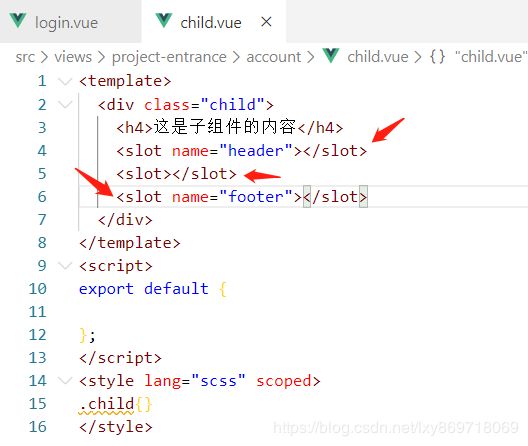Click the closing </div> tag

click(x=125, y=220)
